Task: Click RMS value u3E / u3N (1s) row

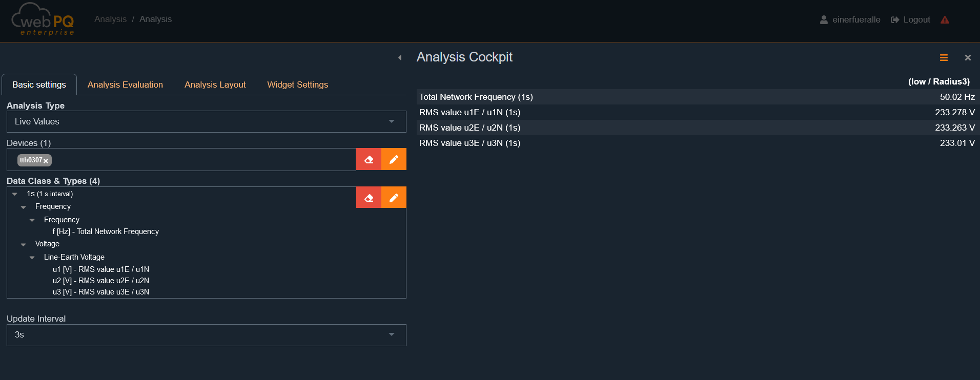Action: point(697,143)
